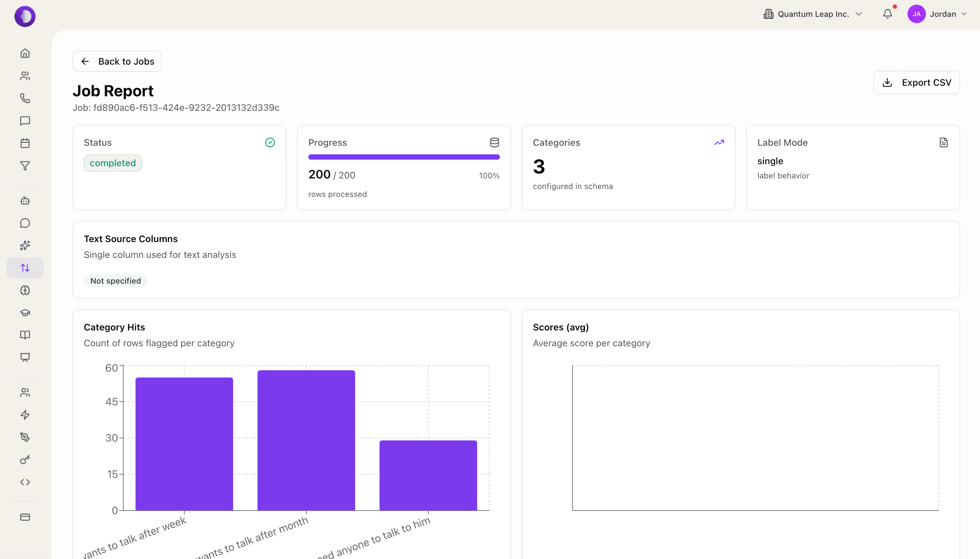This screenshot has height=559, width=980.
Task: Click the brain icon in sidebar
Action: pyautogui.click(x=25, y=291)
